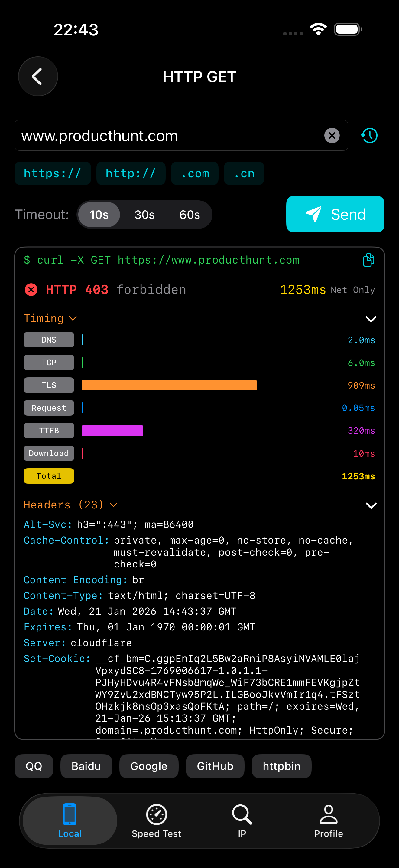Clear the URL field with the X icon
The image size is (399, 868).
[x=332, y=136]
